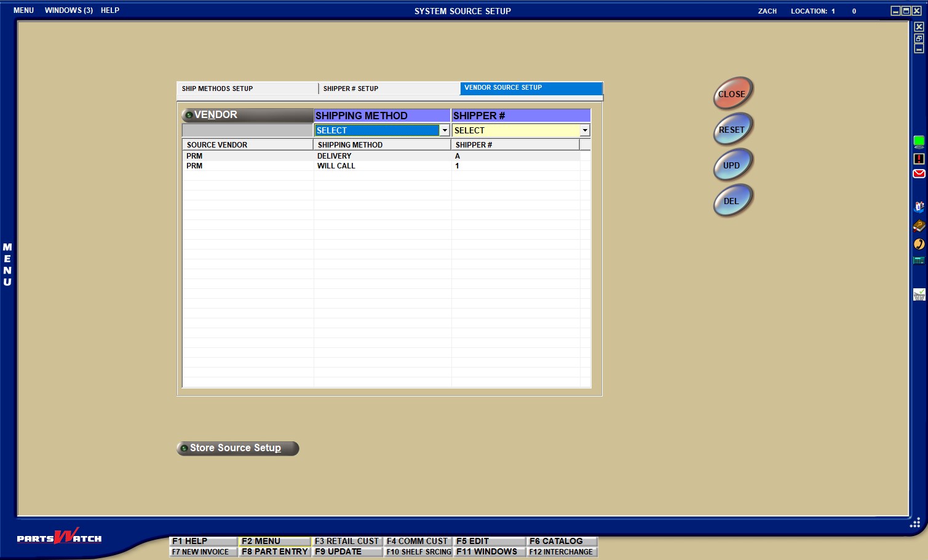The width and height of the screenshot is (928, 560).
Task: Click the shopping basket checkmark icon
Action: point(919,295)
